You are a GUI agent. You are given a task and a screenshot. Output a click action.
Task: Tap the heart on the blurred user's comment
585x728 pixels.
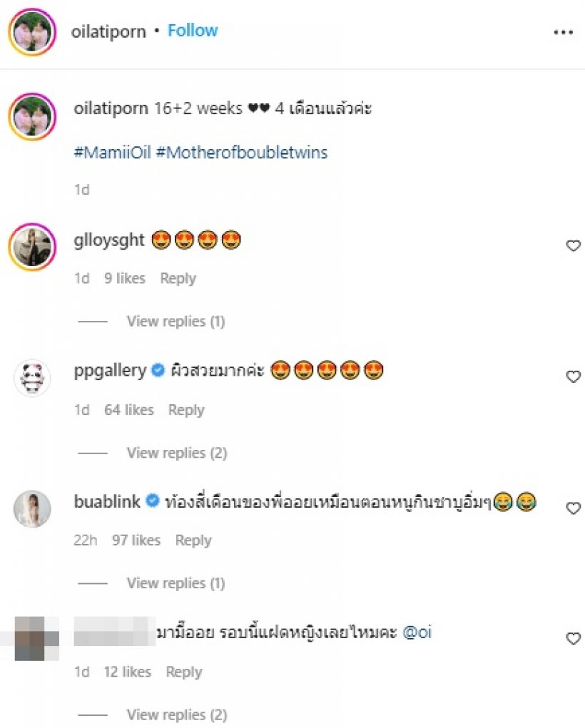[x=574, y=638]
